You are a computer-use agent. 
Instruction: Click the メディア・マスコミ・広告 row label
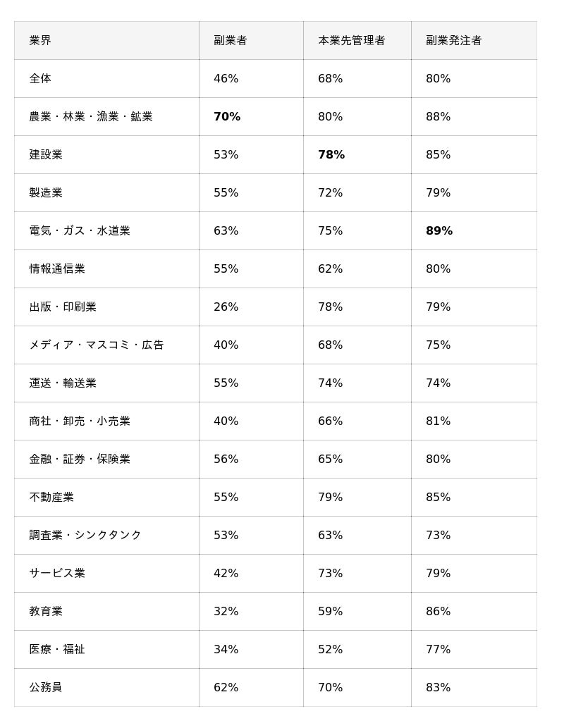97,345
